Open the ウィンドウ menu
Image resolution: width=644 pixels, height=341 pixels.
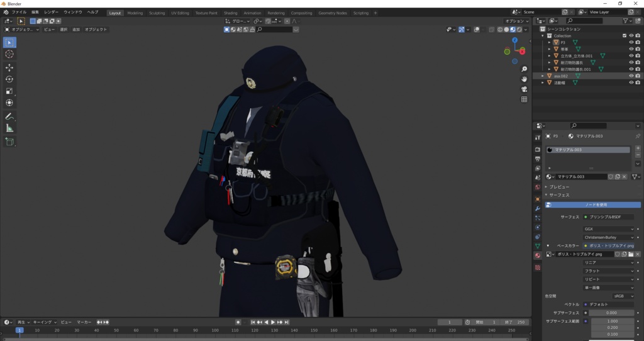pyautogui.click(x=73, y=13)
